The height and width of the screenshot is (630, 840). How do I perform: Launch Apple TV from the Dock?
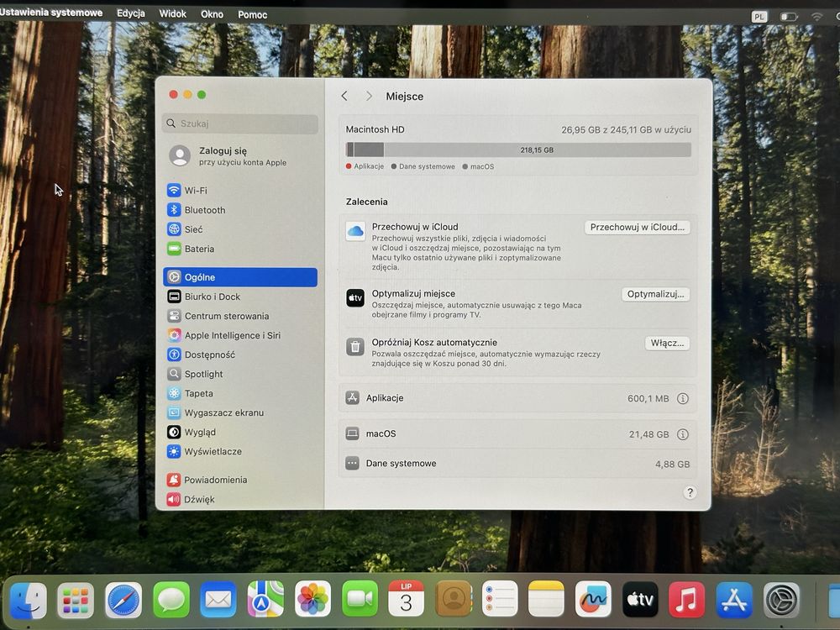click(639, 600)
